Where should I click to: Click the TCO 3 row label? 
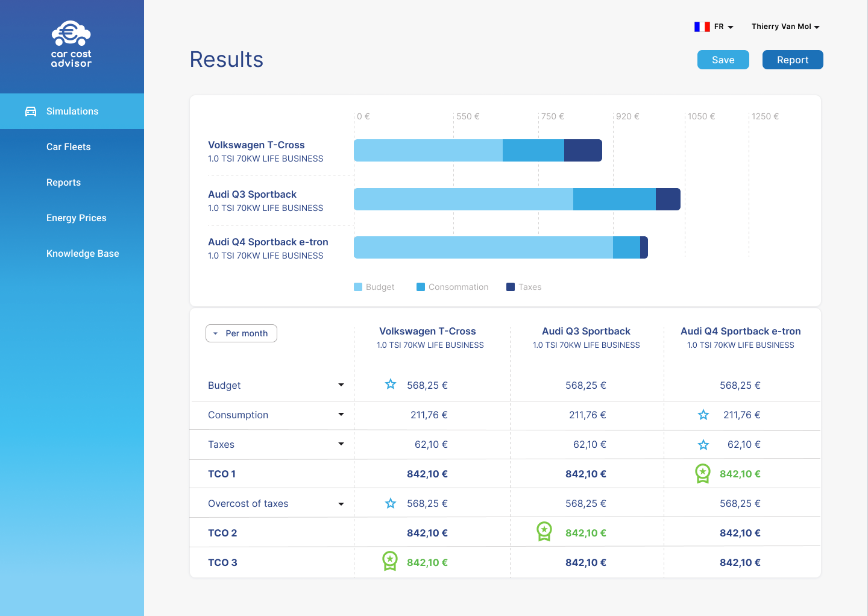[222, 562]
